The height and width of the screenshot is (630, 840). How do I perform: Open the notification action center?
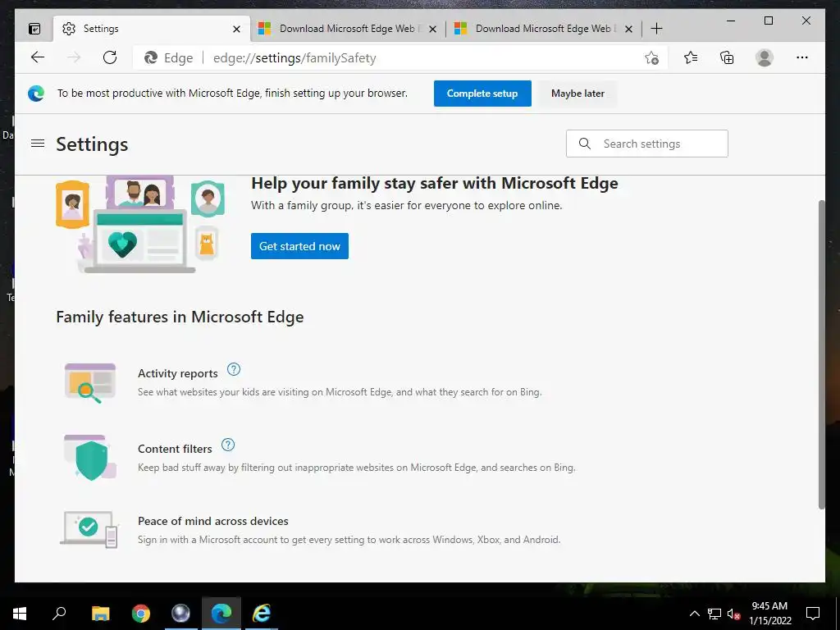pos(813,614)
